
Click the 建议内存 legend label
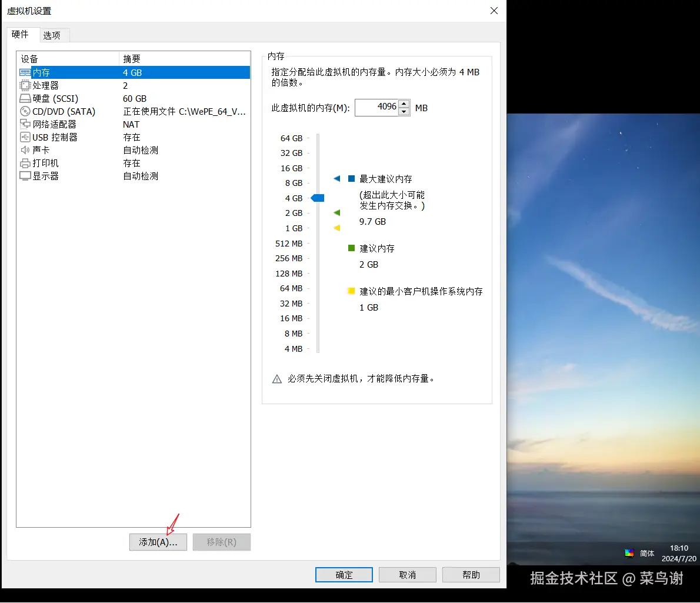[x=377, y=248]
